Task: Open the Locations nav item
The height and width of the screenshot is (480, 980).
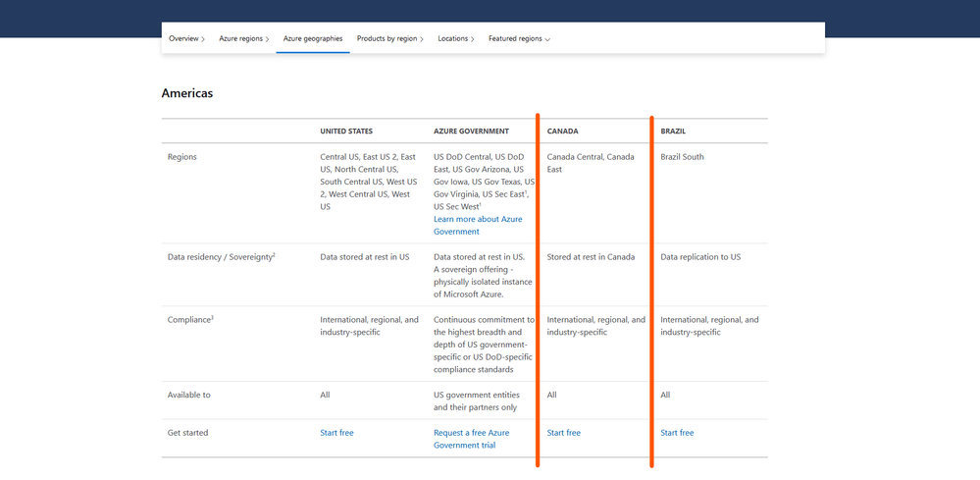Action: pos(455,38)
